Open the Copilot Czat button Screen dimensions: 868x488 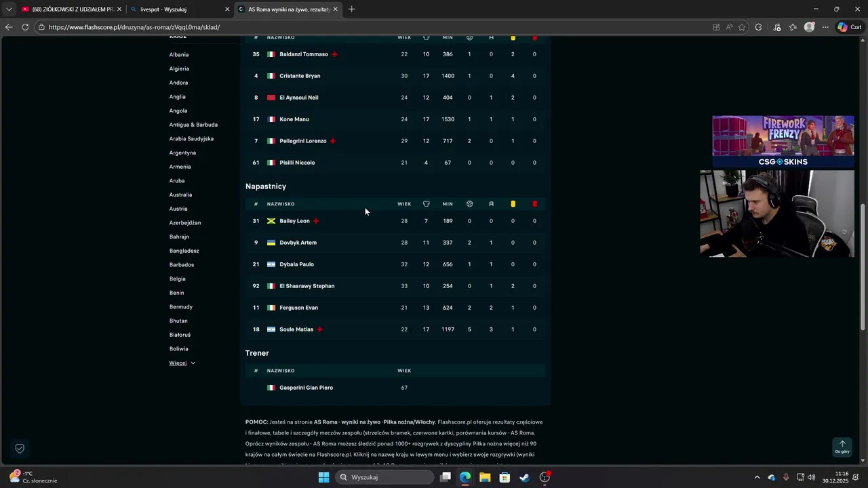(x=852, y=27)
